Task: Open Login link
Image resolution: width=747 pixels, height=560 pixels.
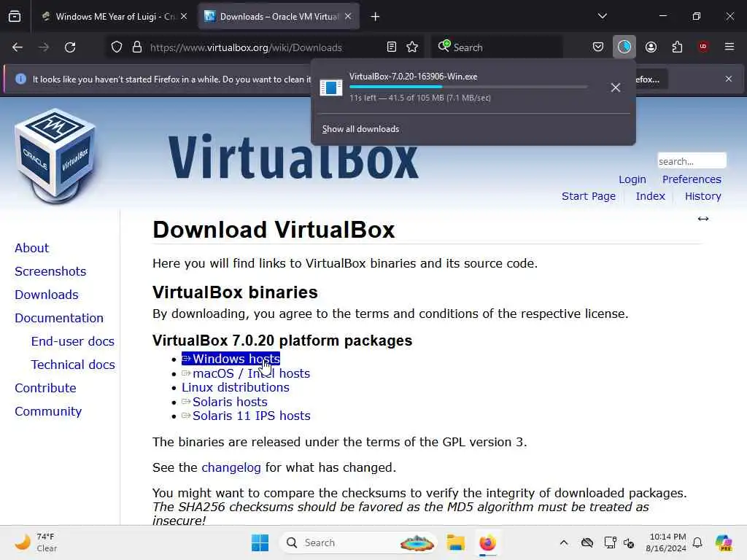Action: point(632,179)
